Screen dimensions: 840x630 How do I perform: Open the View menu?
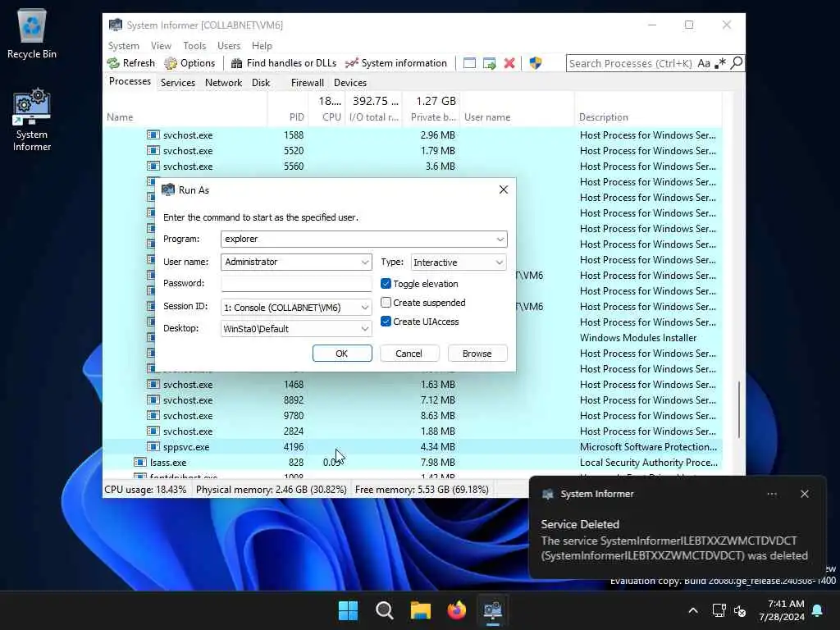(161, 46)
